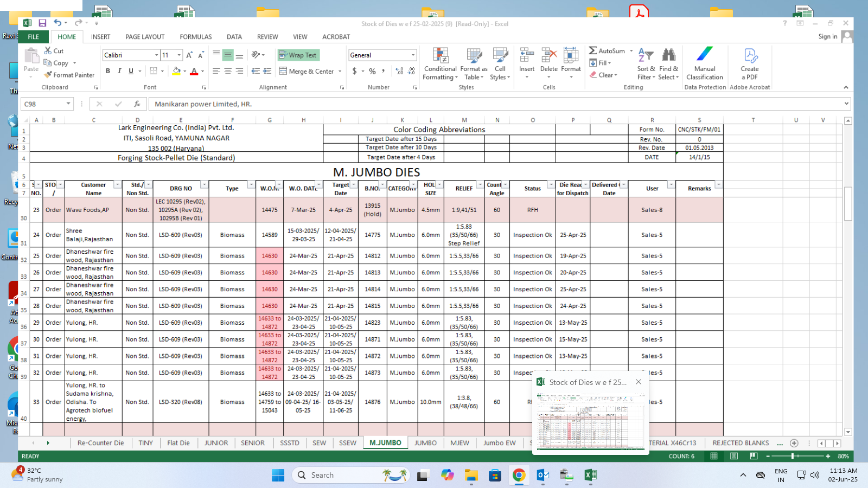This screenshot has height=488, width=868.
Task: Open the Customer Name column filter dropdown
Action: (117, 185)
